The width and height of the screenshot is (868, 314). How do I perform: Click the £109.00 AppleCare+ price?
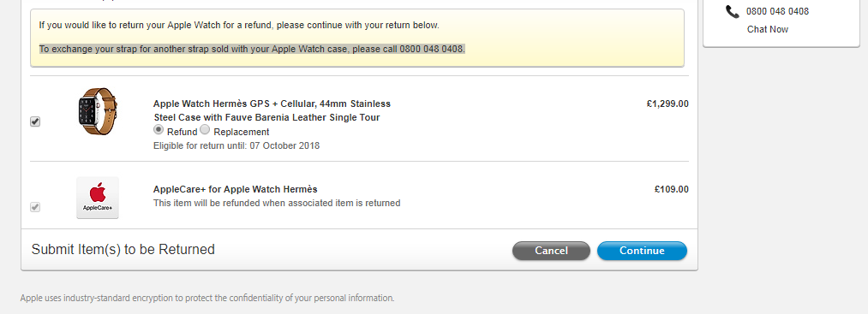coord(672,189)
